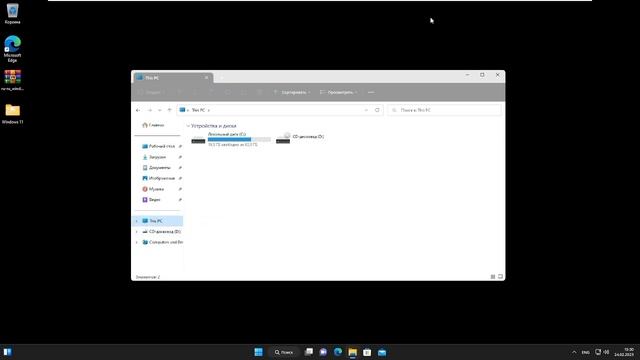Go up one folder level
This screenshot has width=640, height=360.
pos(169,110)
